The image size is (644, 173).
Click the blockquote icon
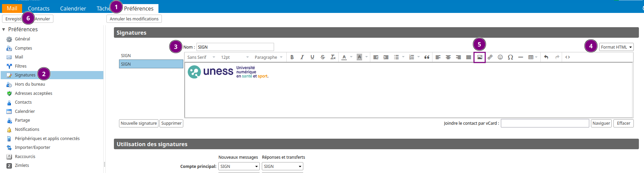427,57
